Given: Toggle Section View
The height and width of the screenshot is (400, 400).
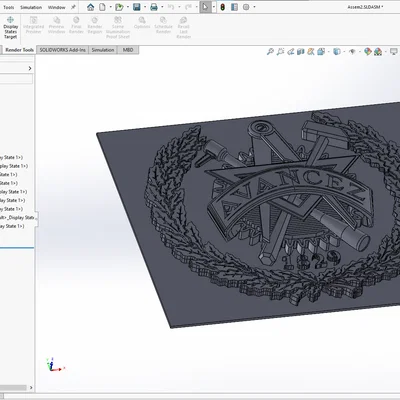Looking at the screenshot, I should [x=301, y=52].
